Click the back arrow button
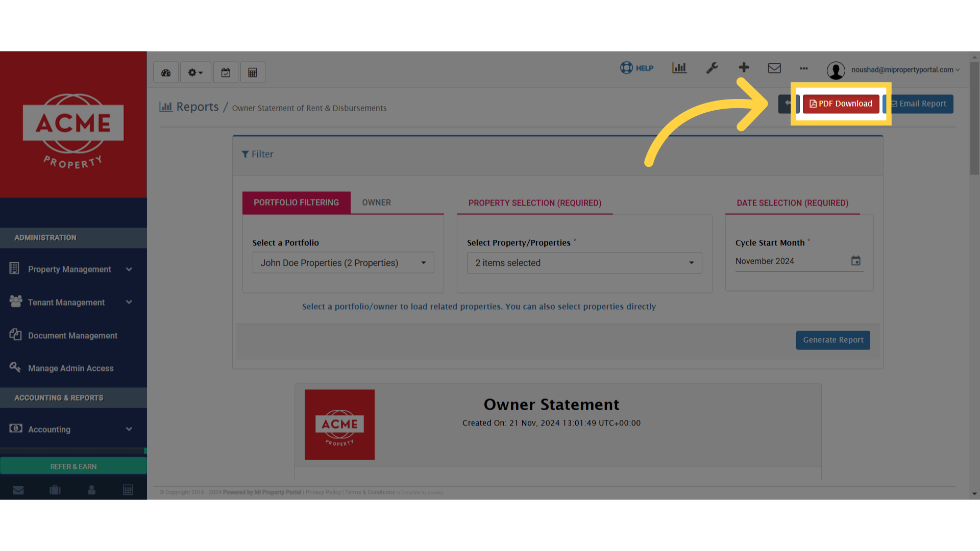The image size is (980, 551). coord(788,104)
